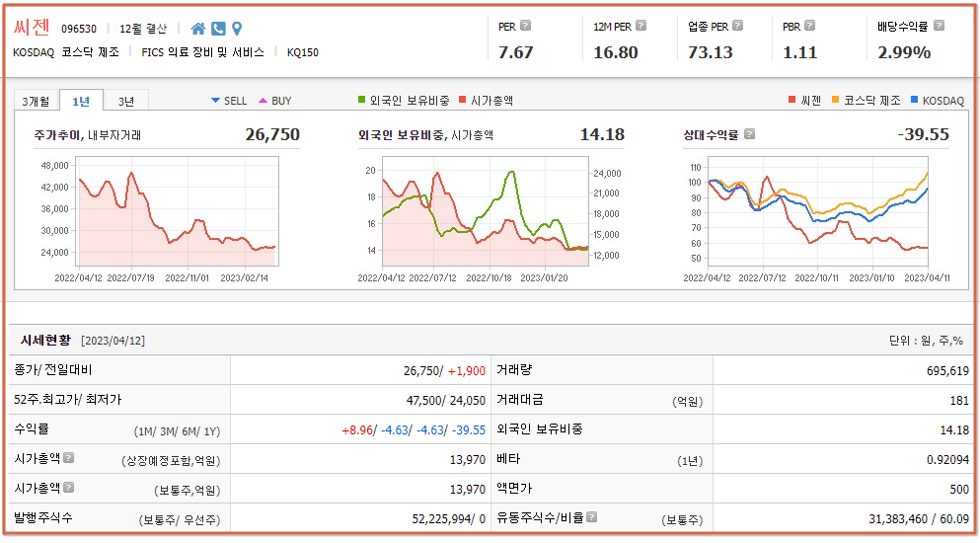
Task: Click the foreign holding value 14.18 above chart
Action: [x=602, y=134]
